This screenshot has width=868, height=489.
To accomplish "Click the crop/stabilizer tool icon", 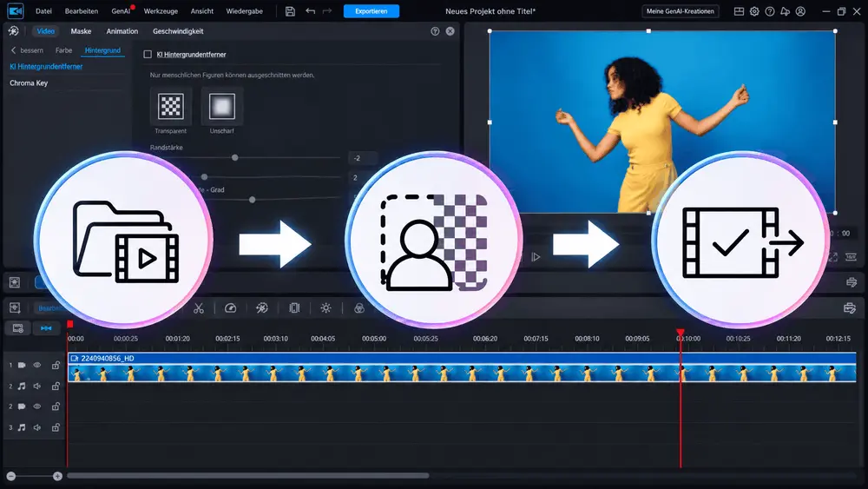I will click(294, 308).
